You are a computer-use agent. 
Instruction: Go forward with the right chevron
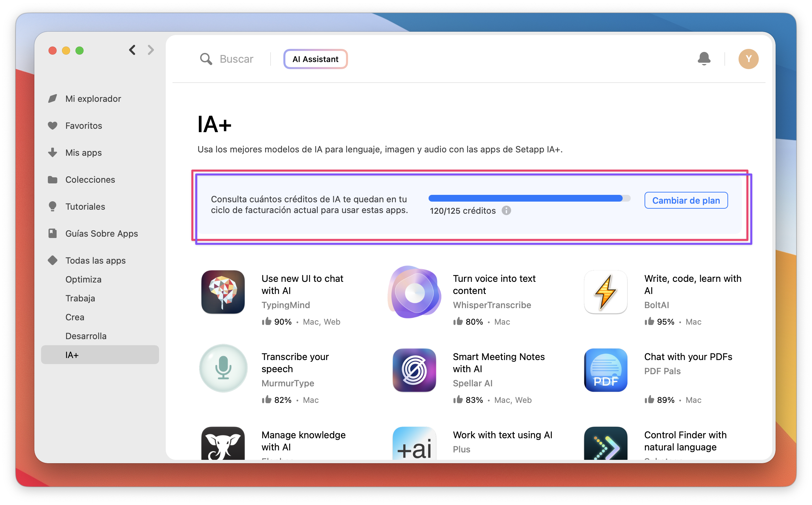click(151, 50)
